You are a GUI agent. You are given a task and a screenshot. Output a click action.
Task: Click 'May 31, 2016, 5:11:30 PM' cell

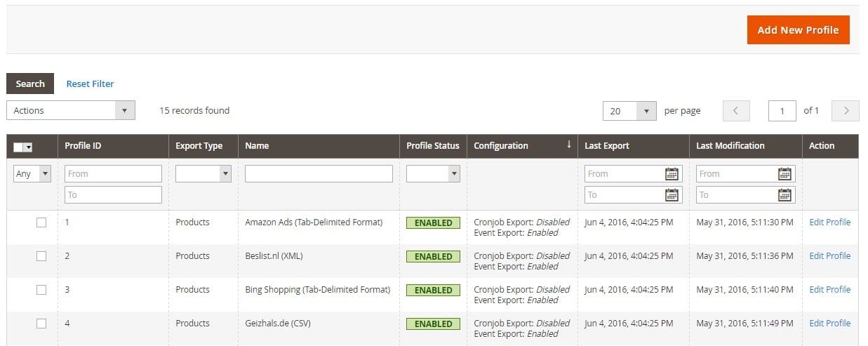pyautogui.click(x=746, y=222)
